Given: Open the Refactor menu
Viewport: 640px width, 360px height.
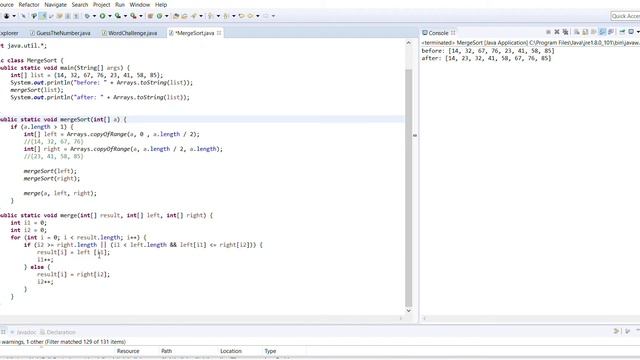Looking at the screenshot, I should (29, 4).
